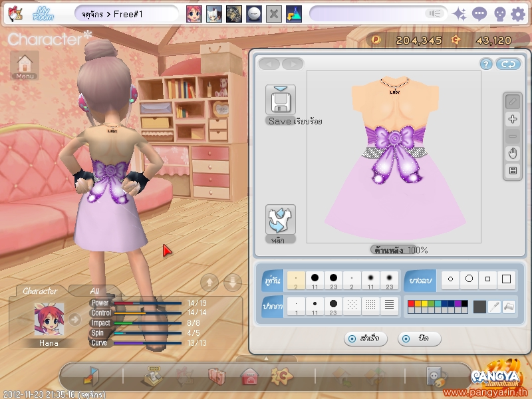
Task: Click the flask item icon in top bar
Action: point(294,14)
